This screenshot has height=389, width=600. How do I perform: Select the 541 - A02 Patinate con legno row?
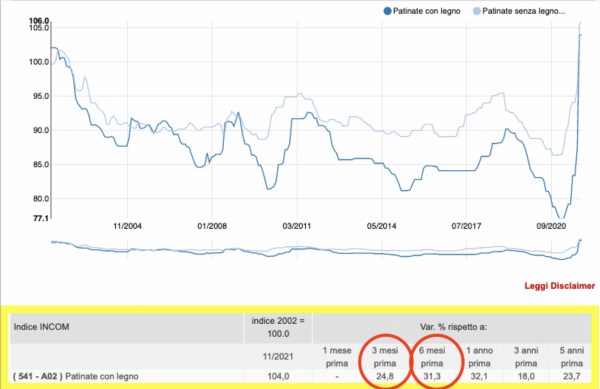pyautogui.click(x=300, y=376)
